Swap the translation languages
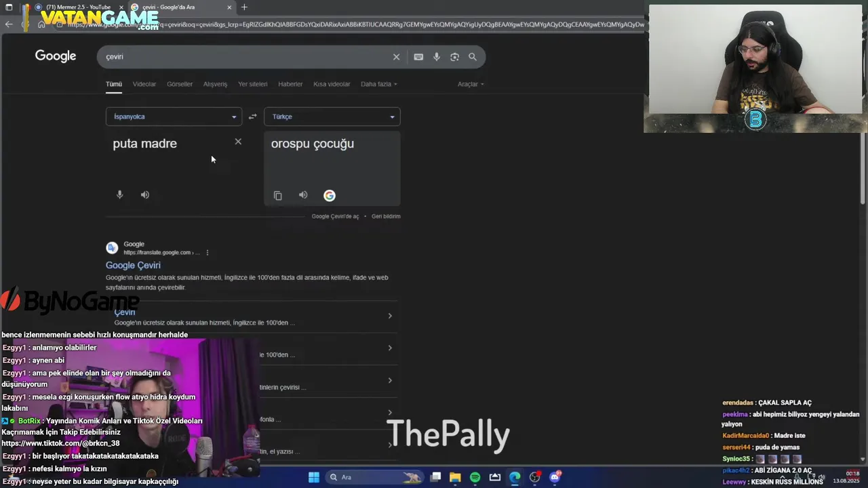This screenshot has height=488, width=868. (252, 117)
